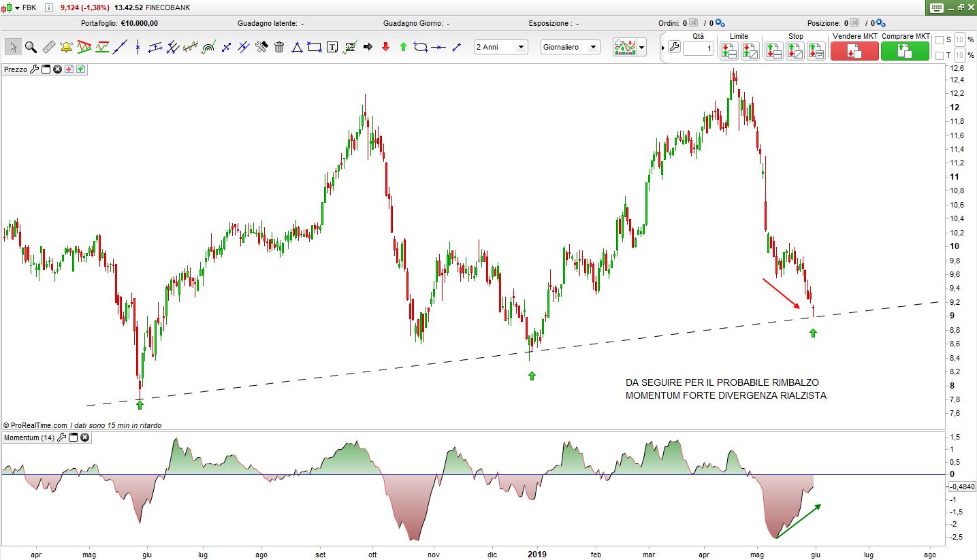Choose the triangle drawing tool
This screenshot has height=560, width=977.
[x=297, y=47]
